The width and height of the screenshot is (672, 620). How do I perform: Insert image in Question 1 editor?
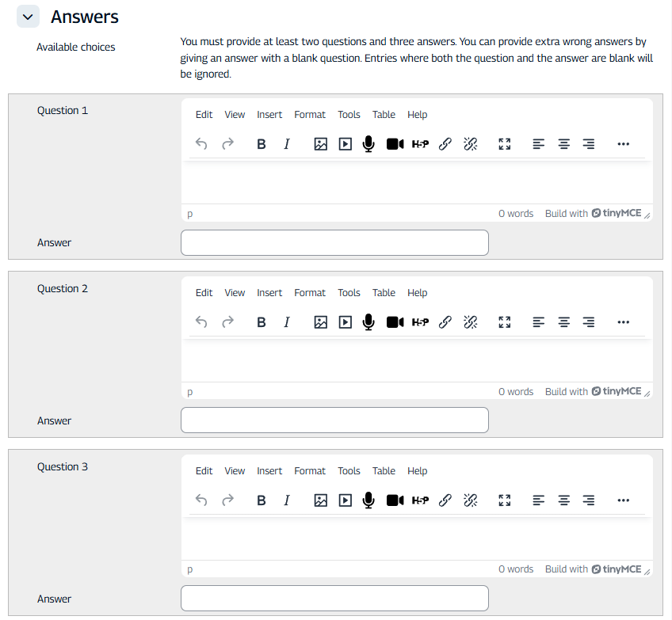pos(320,144)
